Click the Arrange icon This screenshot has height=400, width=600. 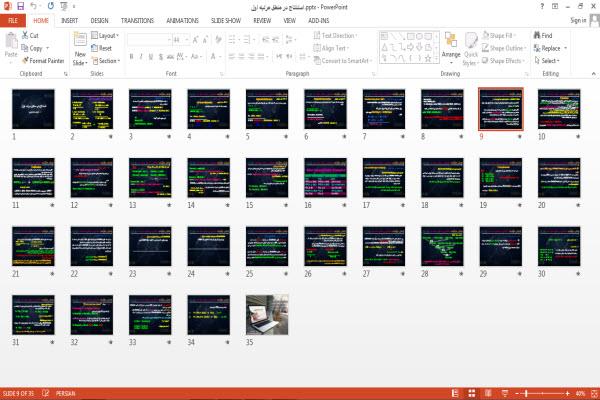(x=451, y=40)
